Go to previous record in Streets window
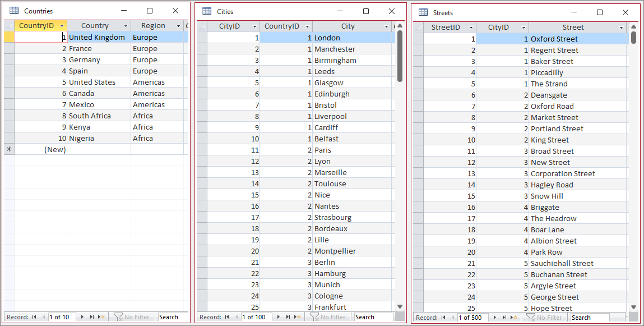 click(453, 318)
